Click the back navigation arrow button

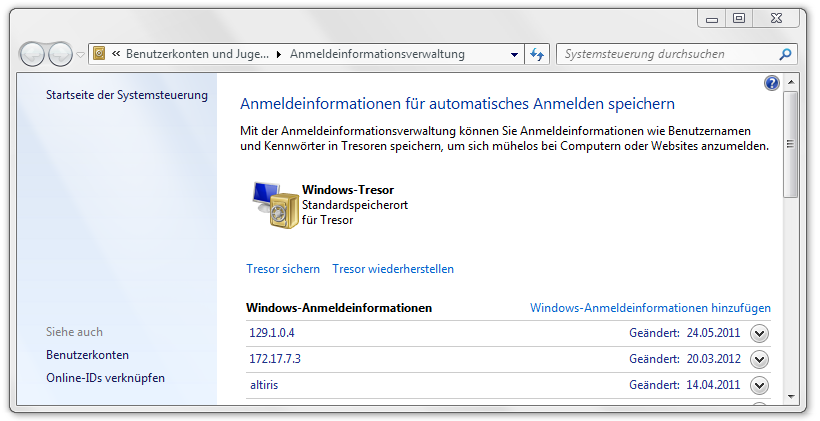tap(34, 54)
